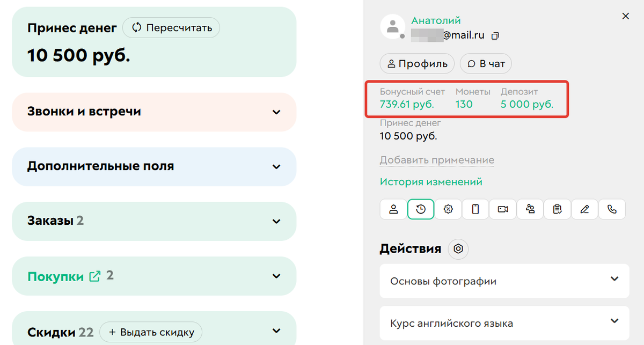Click the gear icon next to Действия
The width and height of the screenshot is (644, 345).
(458, 249)
